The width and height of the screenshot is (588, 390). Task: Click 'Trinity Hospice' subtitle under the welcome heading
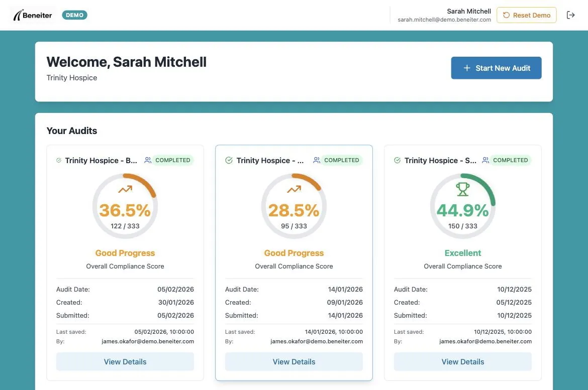[x=72, y=78]
